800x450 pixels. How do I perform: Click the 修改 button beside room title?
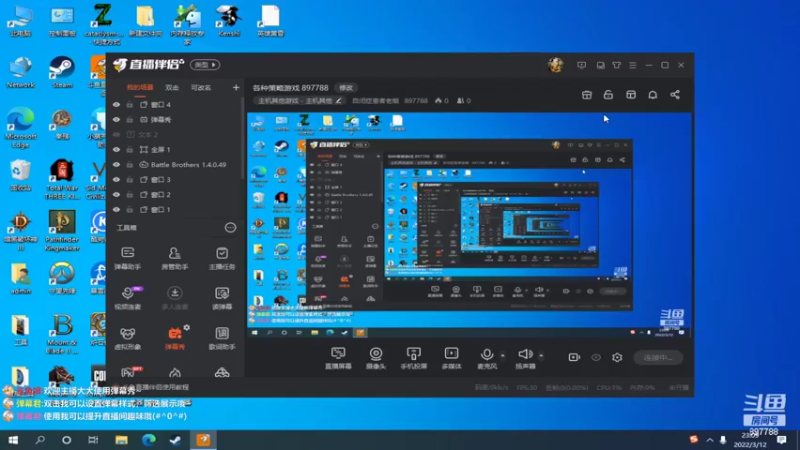click(346, 88)
